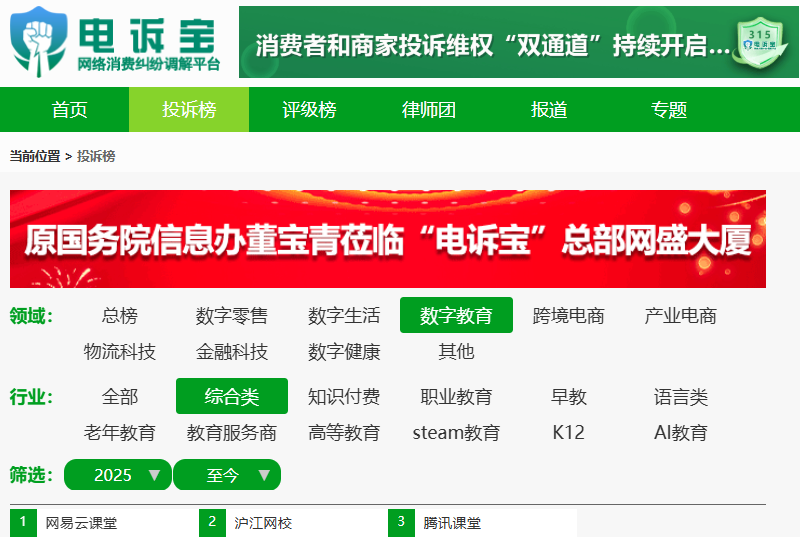
Task: Select the 数字零售 domain filter
Action: click(232, 316)
